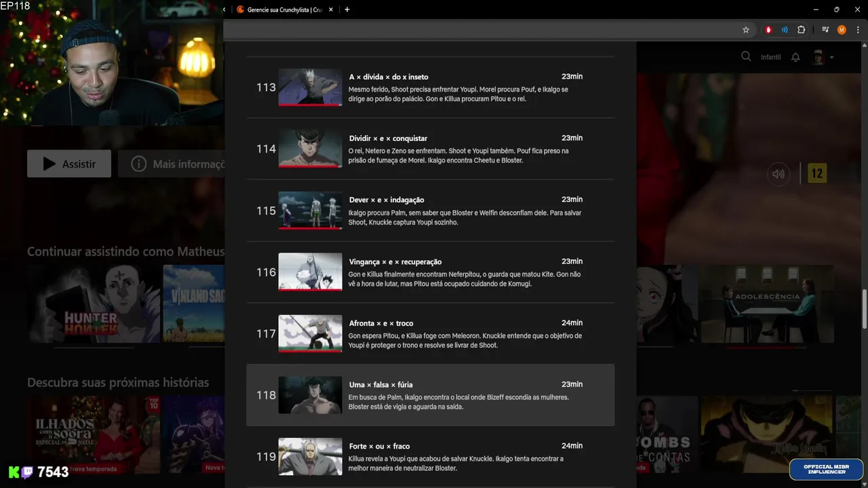868x488 pixels.
Task: Click the Assistir play button
Action: (x=69, y=164)
